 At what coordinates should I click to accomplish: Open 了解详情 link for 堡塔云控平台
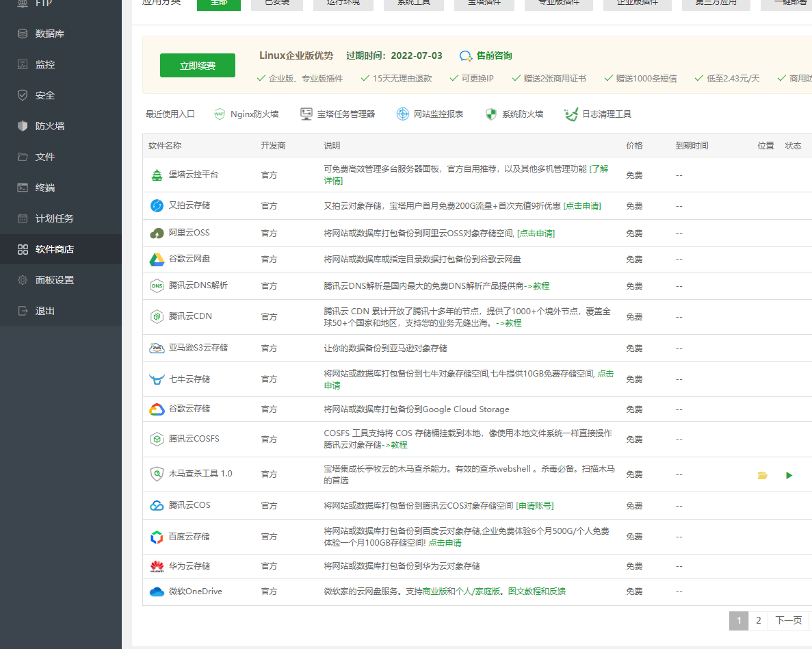599,169
